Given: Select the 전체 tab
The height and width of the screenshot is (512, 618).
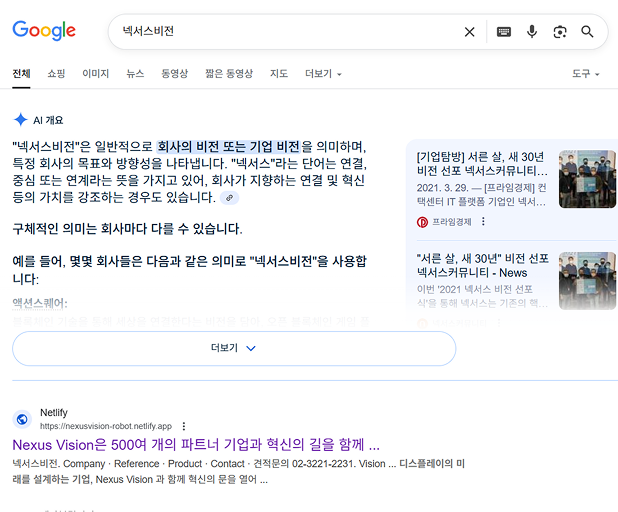Looking at the screenshot, I should tap(21, 74).
